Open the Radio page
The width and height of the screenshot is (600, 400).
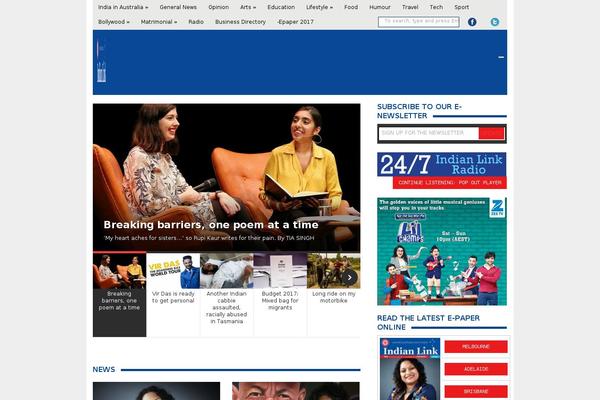[x=196, y=22]
